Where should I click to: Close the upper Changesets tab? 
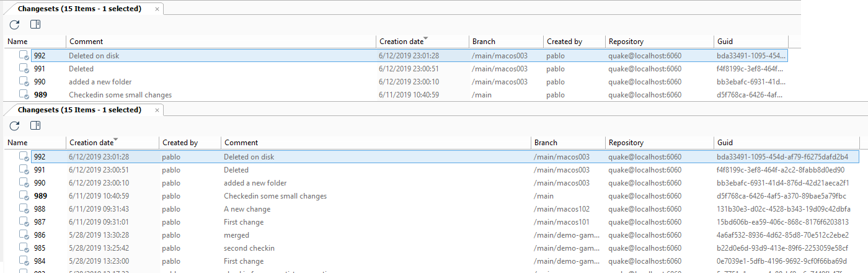[x=157, y=9]
